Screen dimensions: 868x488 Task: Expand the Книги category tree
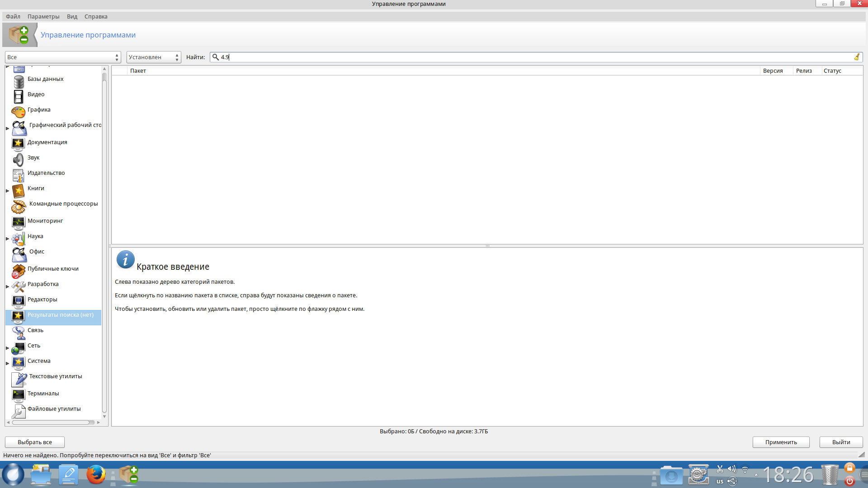(8, 191)
